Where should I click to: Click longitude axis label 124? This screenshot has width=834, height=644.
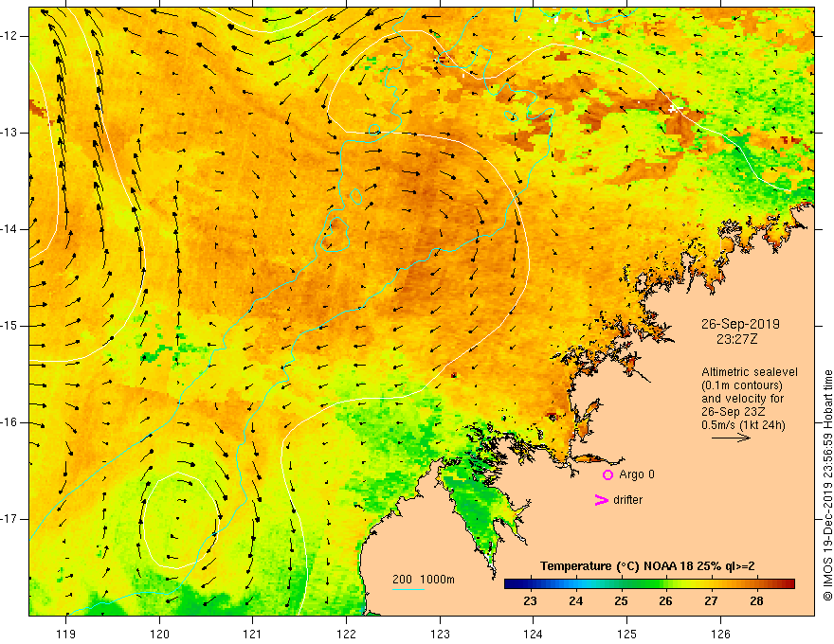click(533, 634)
